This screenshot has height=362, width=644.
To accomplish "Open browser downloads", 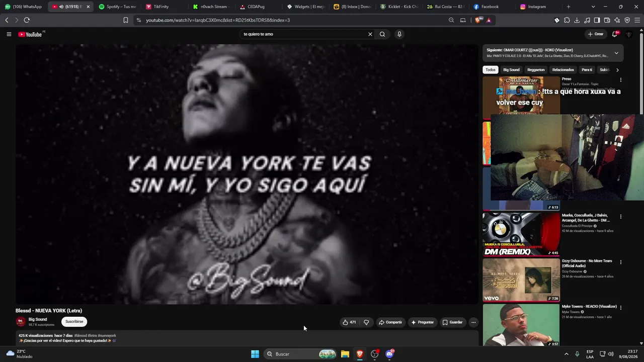I will click(577, 20).
